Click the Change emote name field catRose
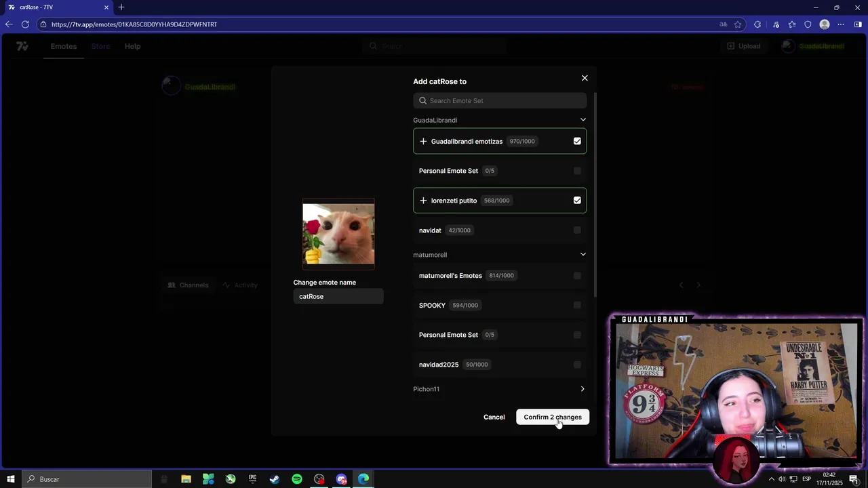This screenshot has width=868, height=488. (338, 296)
